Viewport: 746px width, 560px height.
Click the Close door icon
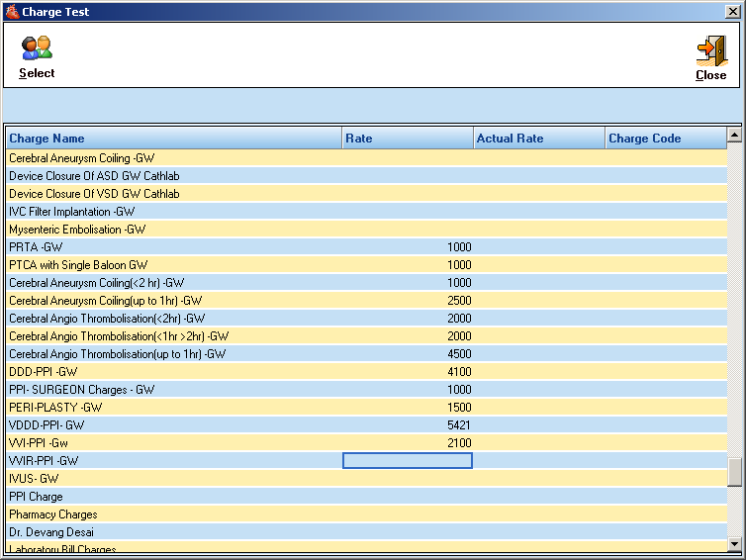click(710, 49)
